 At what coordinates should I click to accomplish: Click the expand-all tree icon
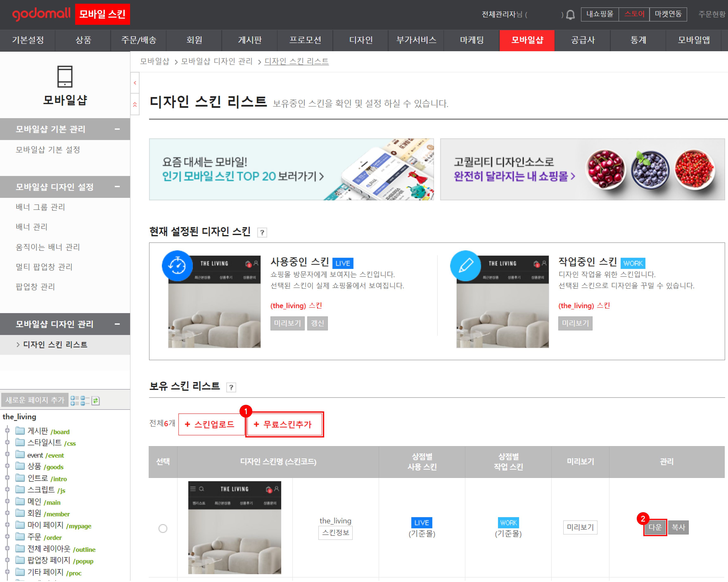click(74, 401)
